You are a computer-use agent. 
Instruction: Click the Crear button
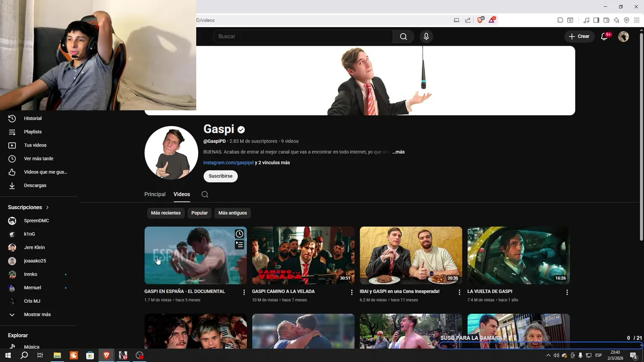[x=579, y=36]
